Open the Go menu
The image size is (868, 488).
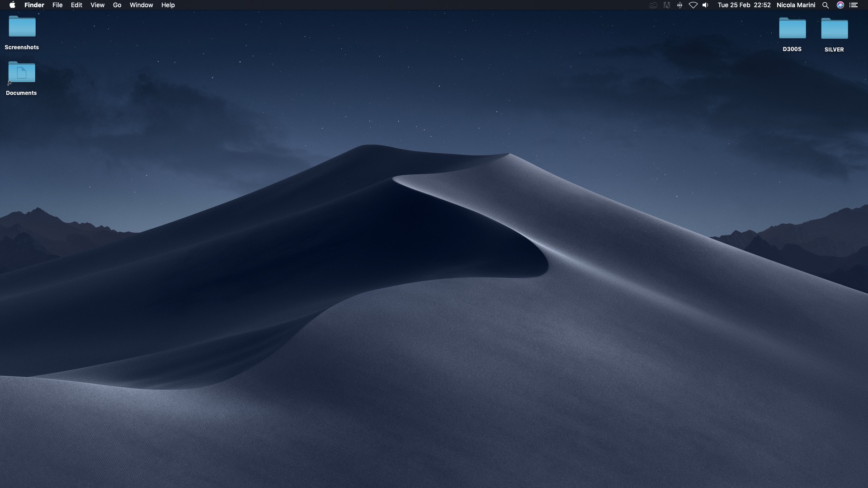(x=117, y=5)
